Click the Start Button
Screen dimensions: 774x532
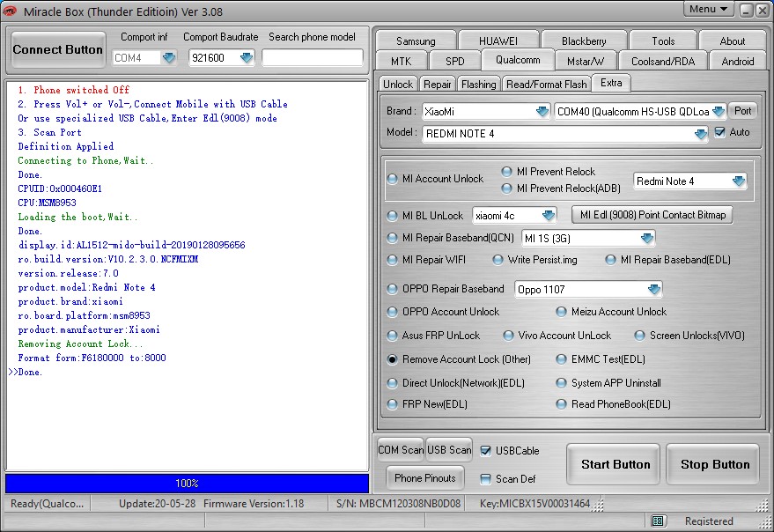coord(615,464)
